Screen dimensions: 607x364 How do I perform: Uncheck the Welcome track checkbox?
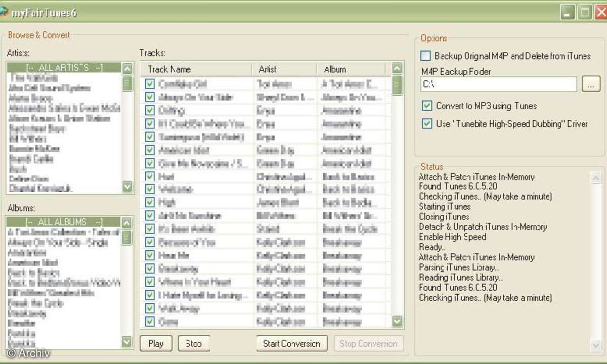coord(150,190)
